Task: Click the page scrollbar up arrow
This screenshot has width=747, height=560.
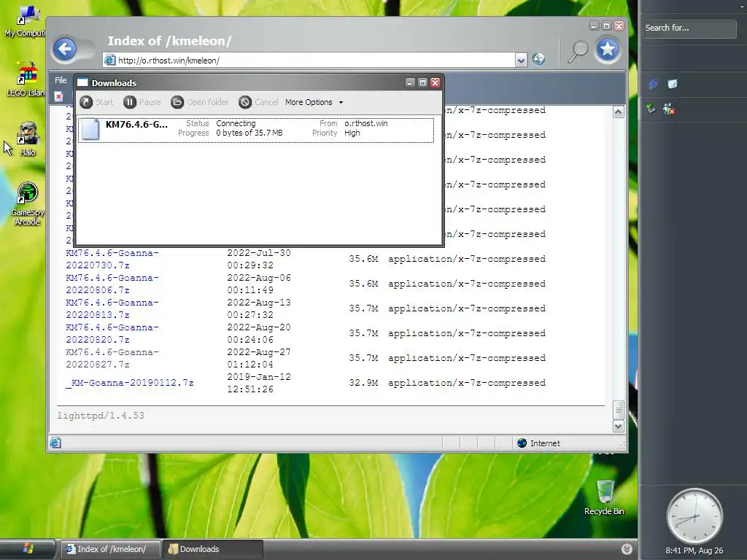Action: (619, 112)
